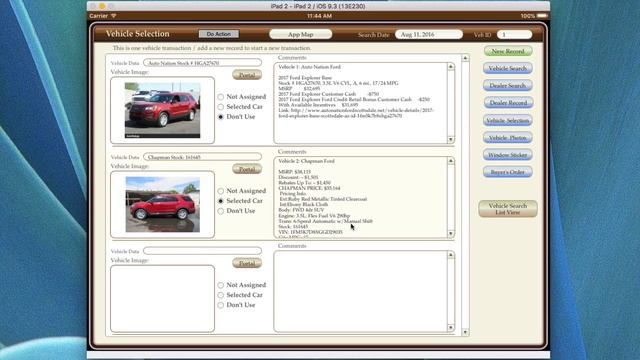Edit Chapman Stock vehicle data field

tap(202, 157)
